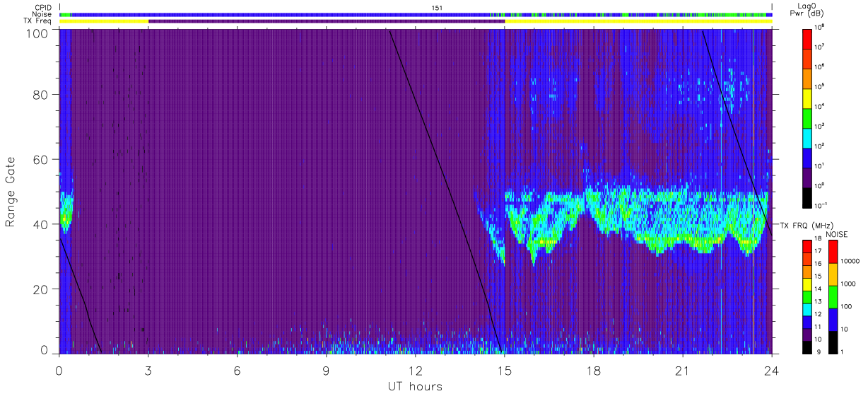The height and width of the screenshot is (401, 868).
Task: Select the green swatch in the NOISE legend
Action: (x=833, y=297)
